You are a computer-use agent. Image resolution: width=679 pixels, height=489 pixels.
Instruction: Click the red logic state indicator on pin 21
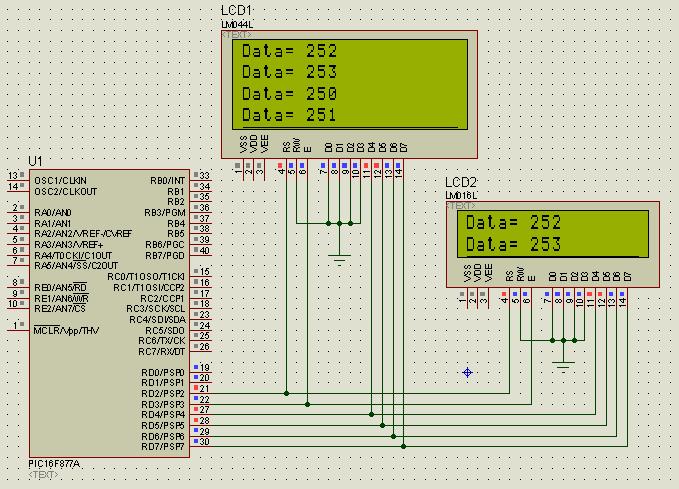196,388
